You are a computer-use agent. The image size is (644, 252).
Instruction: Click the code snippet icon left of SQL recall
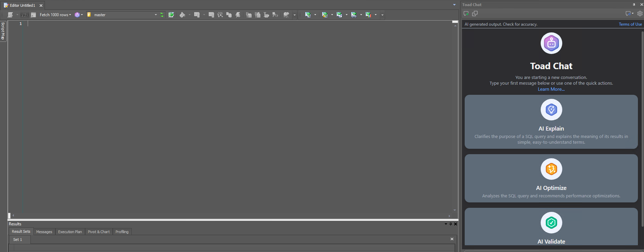pyautogui.click(x=211, y=15)
